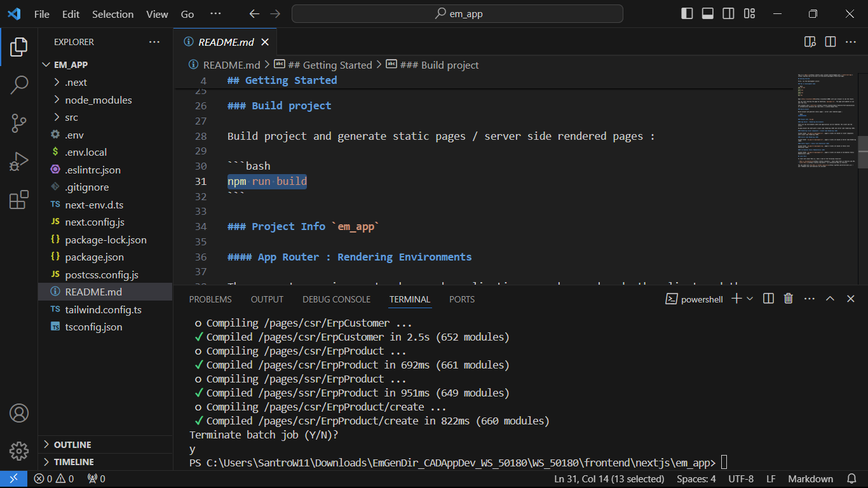Open tailwind.config.ts in the explorer

(105, 309)
